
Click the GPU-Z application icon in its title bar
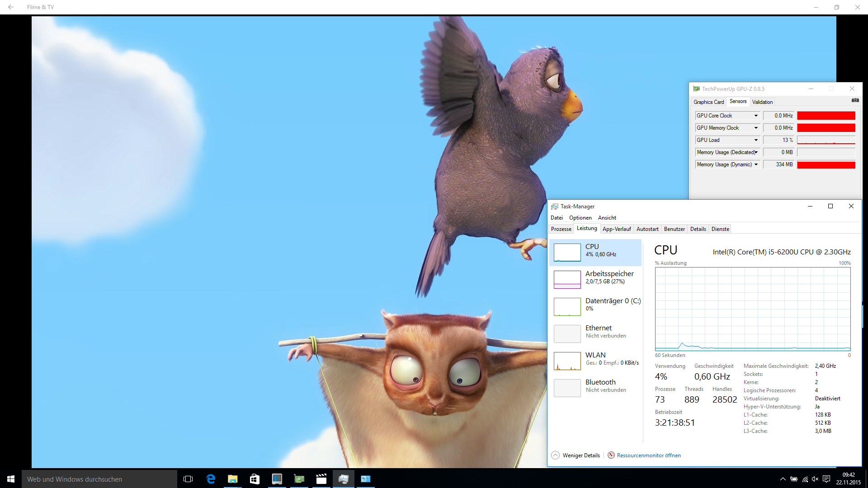tap(696, 89)
